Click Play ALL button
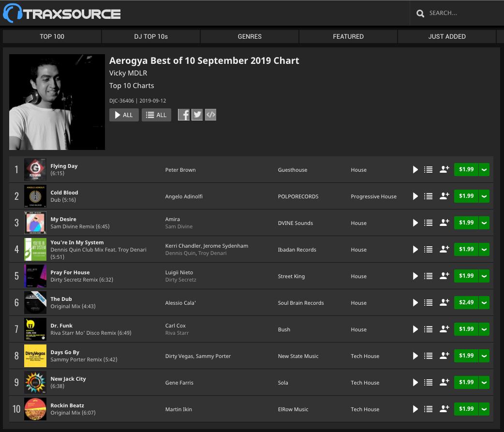Image resolution: width=504 pixels, height=432 pixels. pyautogui.click(x=124, y=115)
